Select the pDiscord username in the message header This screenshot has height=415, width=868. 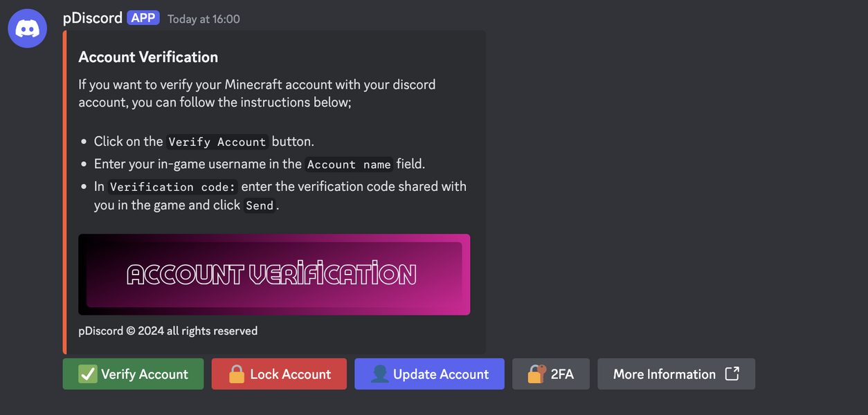pos(93,18)
